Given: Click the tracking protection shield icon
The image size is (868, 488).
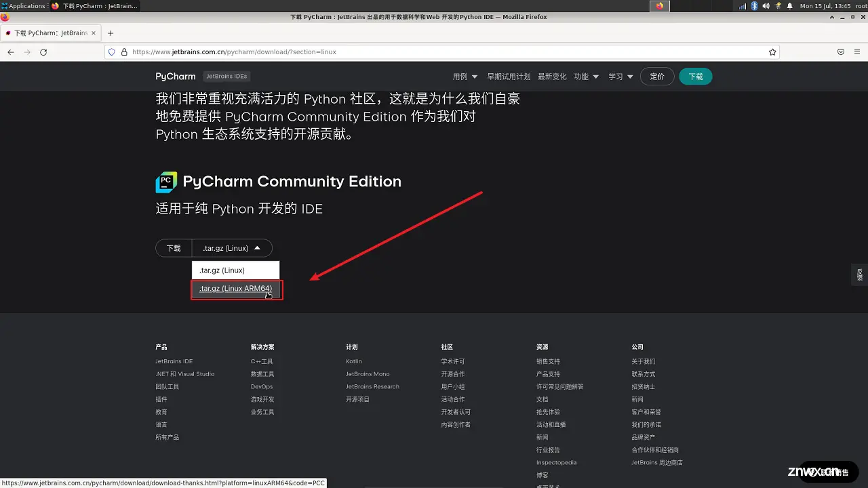Looking at the screenshot, I should click(112, 52).
